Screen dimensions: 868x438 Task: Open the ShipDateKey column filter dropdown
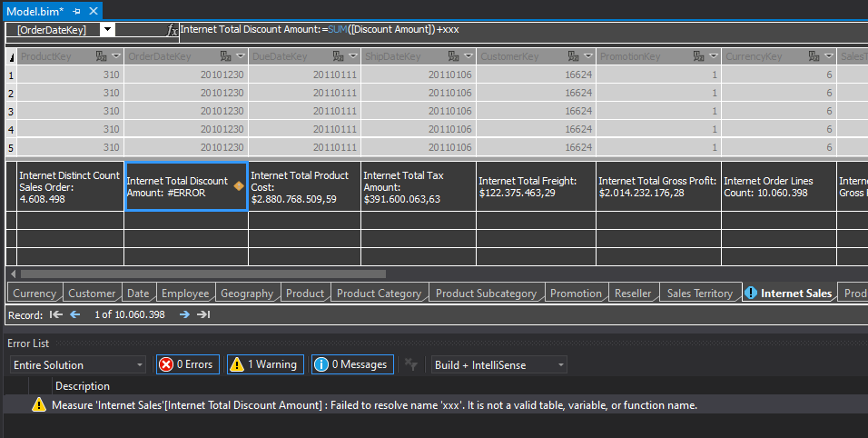469,56
